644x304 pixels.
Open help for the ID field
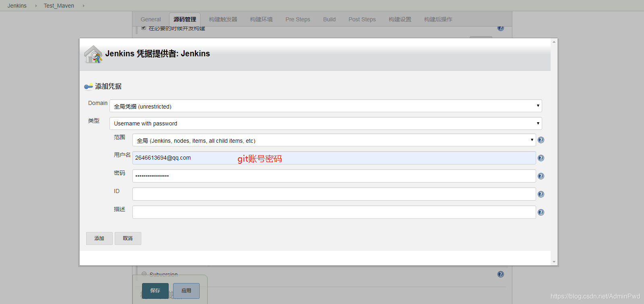coord(541,194)
